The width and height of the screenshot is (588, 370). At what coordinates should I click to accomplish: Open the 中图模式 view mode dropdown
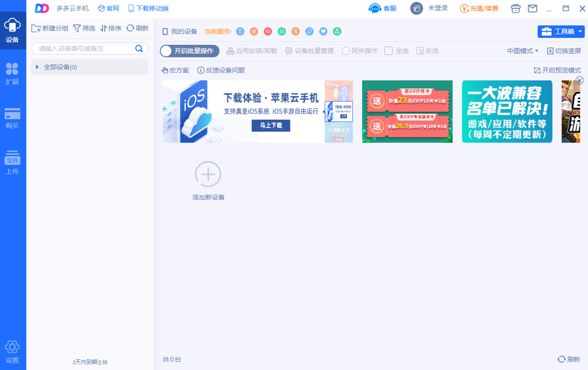pos(522,51)
